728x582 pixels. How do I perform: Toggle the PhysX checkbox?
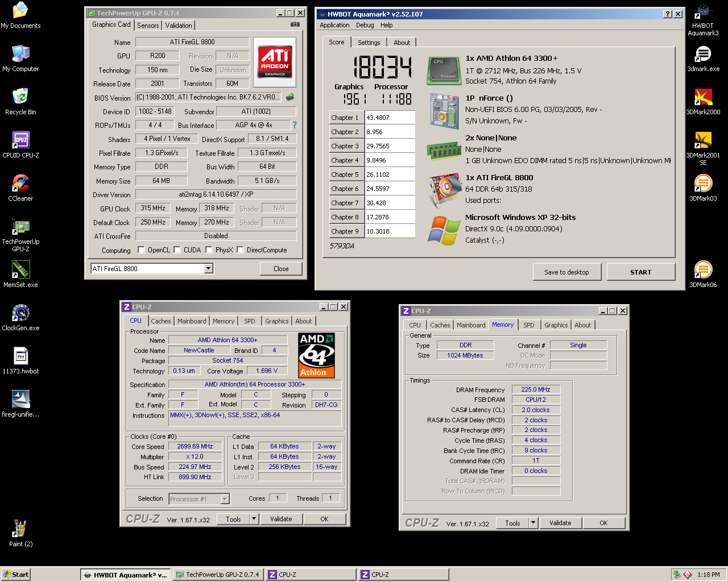tap(209, 250)
